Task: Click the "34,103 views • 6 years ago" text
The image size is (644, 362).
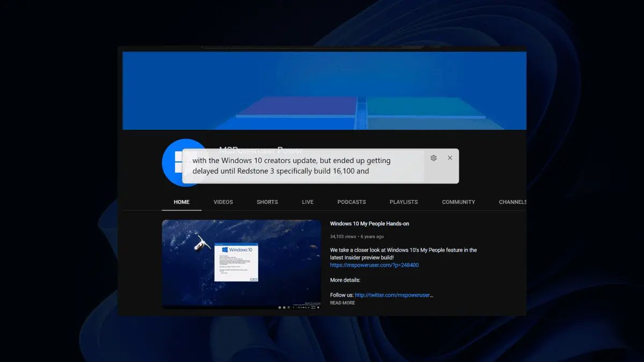Action: pyautogui.click(x=357, y=237)
